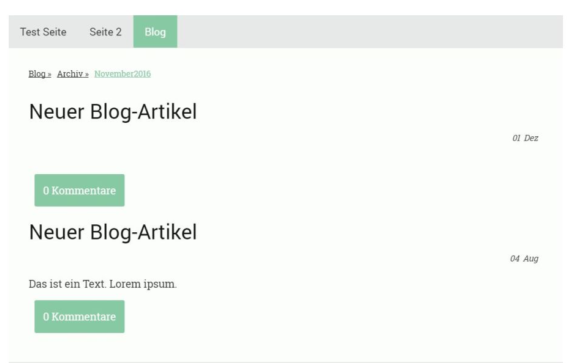Click the » separator right after Blog breadcrumb
This screenshot has height=363, width=580.
click(49, 74)
